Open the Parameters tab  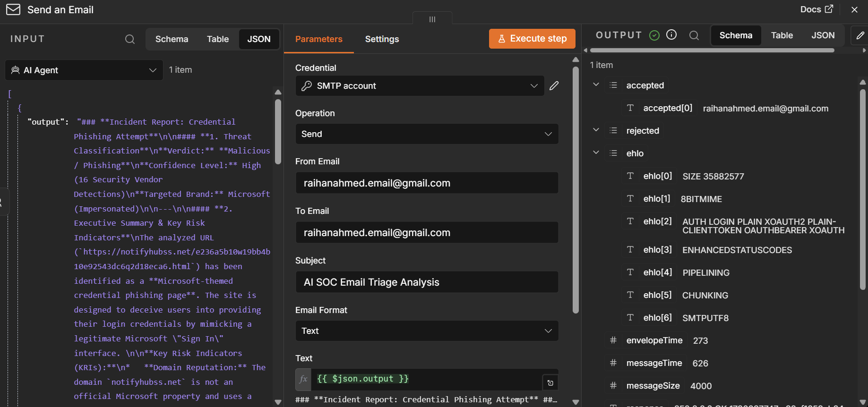319,39
